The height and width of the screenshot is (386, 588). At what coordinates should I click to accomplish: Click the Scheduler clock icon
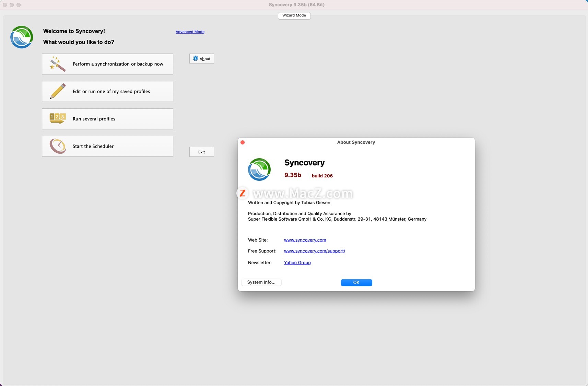pos(58,146)
